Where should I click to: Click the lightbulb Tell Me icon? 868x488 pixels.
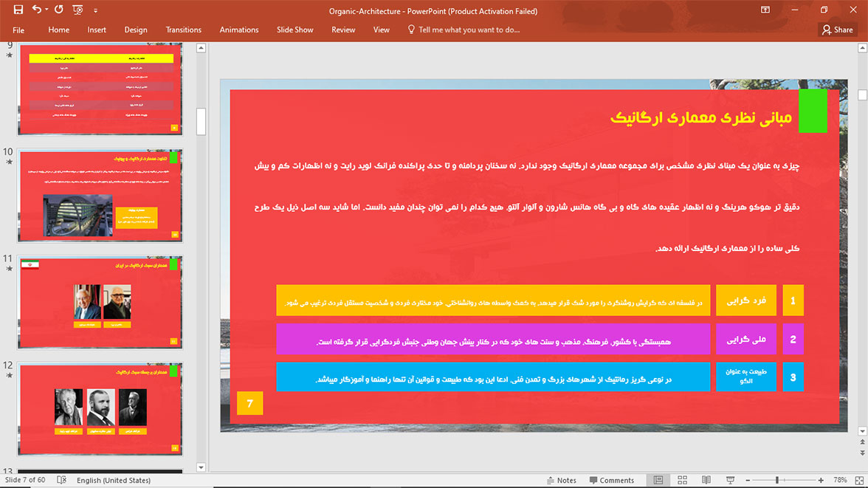(x=410, y=30)
